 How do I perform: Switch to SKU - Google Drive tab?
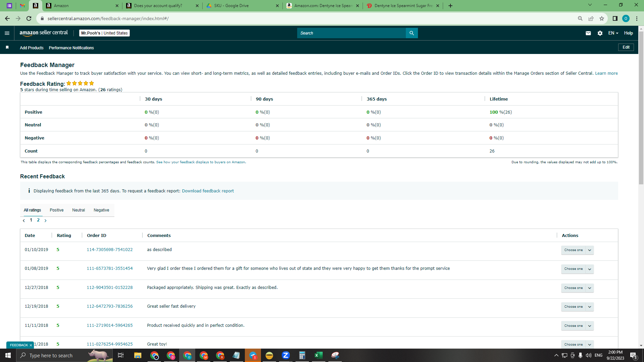click(243, 6)
